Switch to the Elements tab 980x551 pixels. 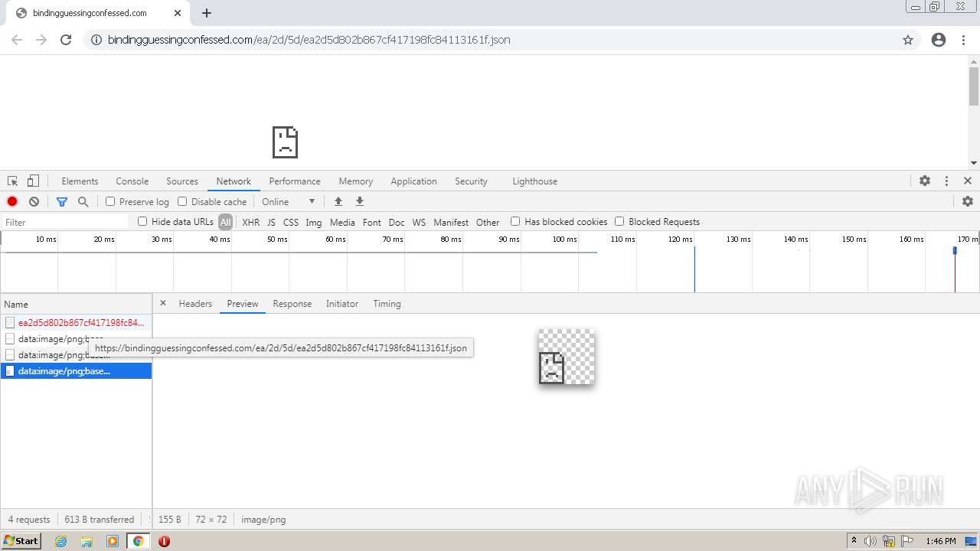(80, 181)
